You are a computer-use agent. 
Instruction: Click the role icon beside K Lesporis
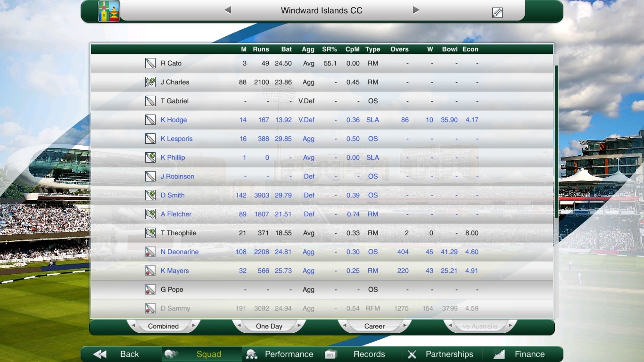[150, 139]
